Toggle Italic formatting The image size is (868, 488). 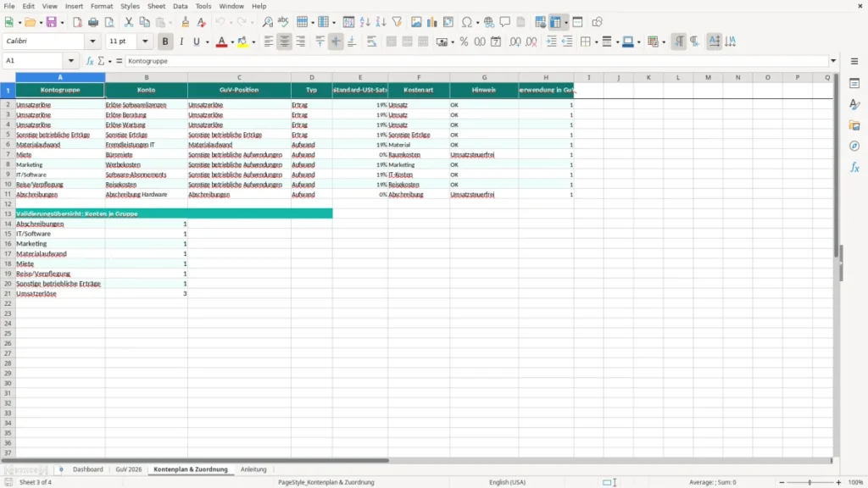coord(181,42)
